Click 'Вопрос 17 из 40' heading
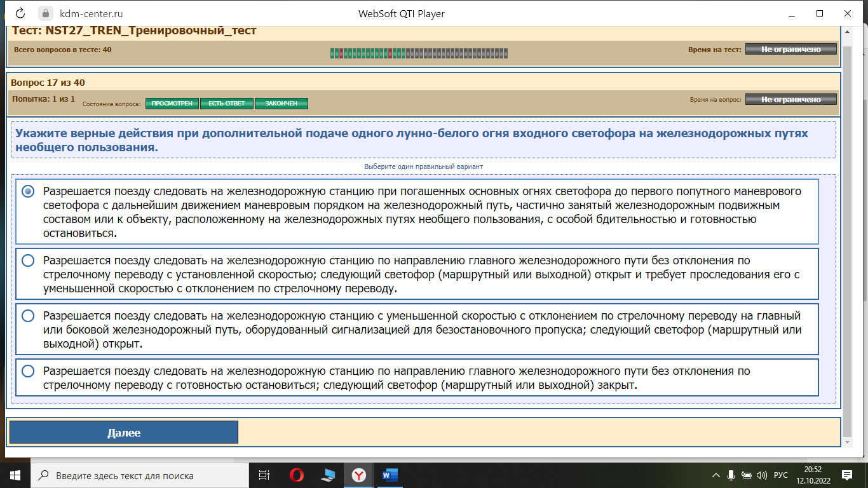Screen dimensions: 868x488 [x=48, y=83]
